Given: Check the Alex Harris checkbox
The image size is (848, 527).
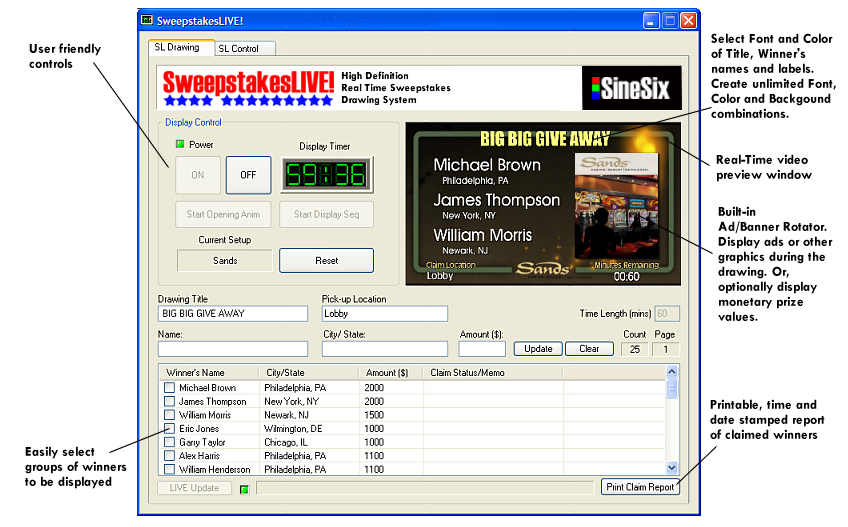Looking at the screenshot, I should pos(169,455).
